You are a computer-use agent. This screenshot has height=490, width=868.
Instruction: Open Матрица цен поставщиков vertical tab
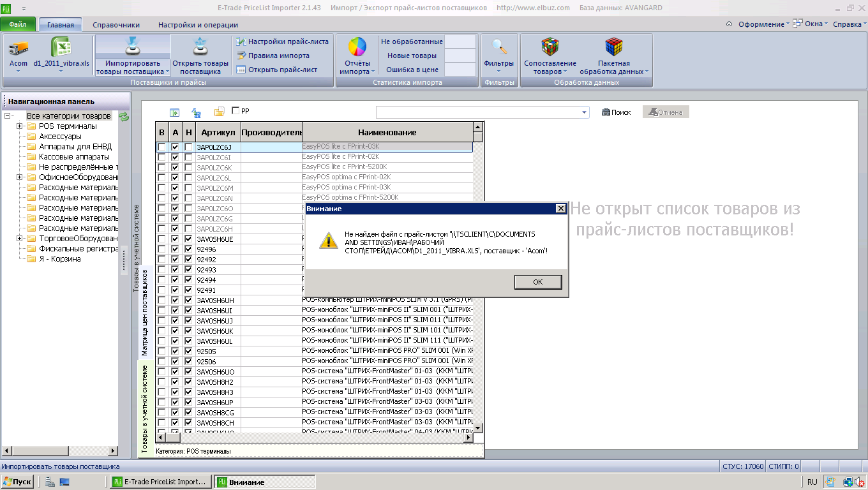point(144,312)
